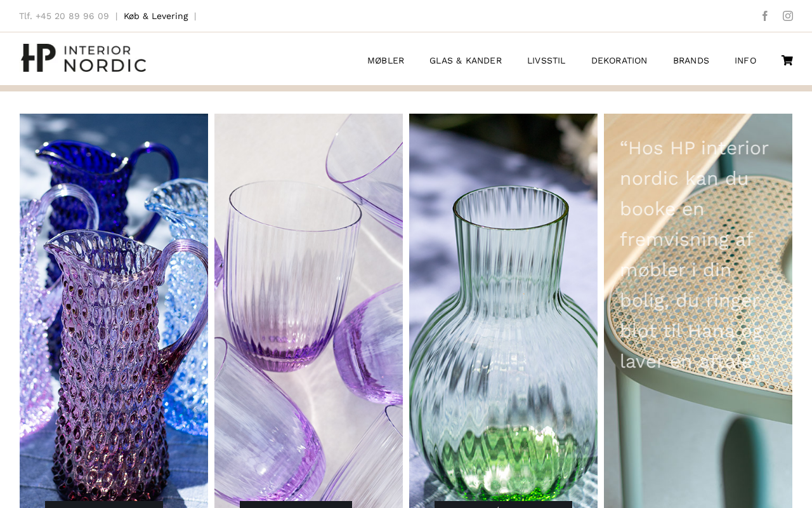This screenshot has height=508, width=812.
Task: Open the Instagram profile icon
Action: 788,16
